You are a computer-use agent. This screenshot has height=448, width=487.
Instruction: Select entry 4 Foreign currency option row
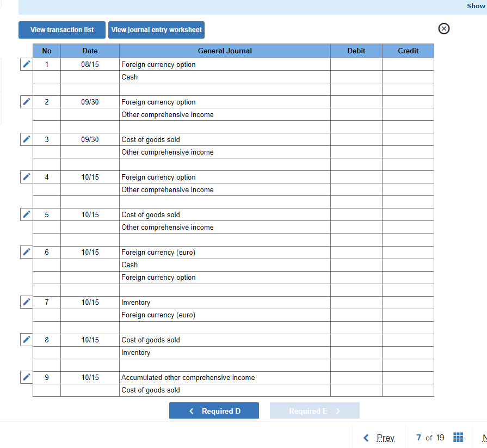tap(225, 177)
